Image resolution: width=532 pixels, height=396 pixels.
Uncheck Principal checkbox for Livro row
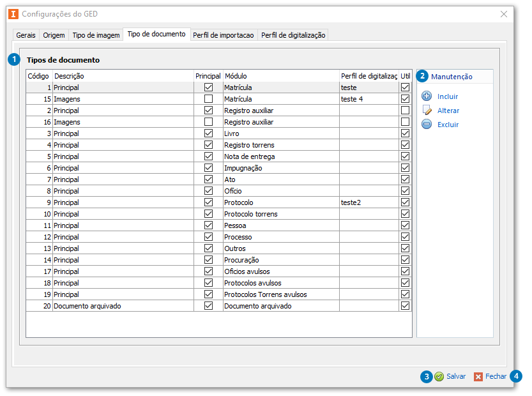[208, 133]
